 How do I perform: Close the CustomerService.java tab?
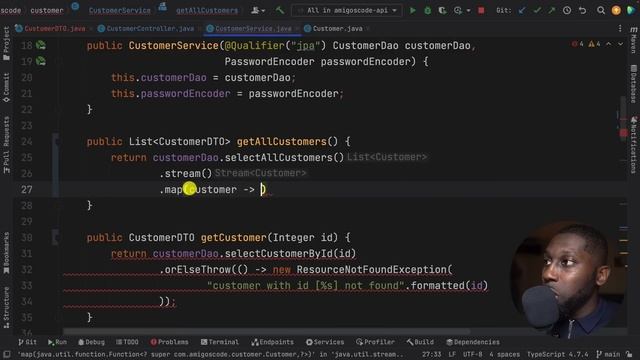click(x=297, y=29)
